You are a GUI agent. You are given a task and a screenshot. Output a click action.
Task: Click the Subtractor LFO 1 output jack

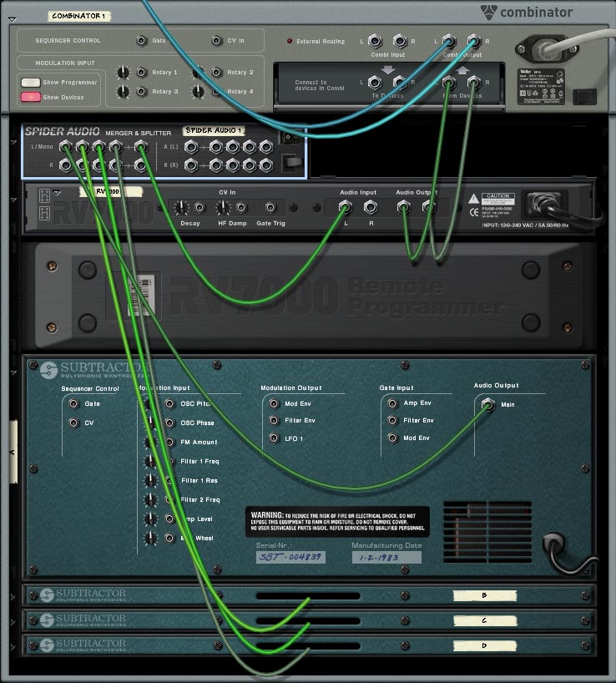pos(274,438)
